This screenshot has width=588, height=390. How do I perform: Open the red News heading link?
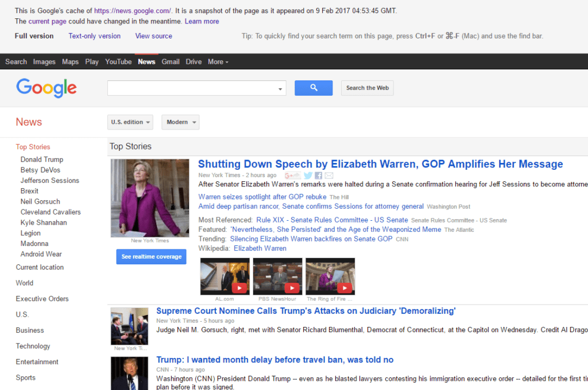click(29, 122)
